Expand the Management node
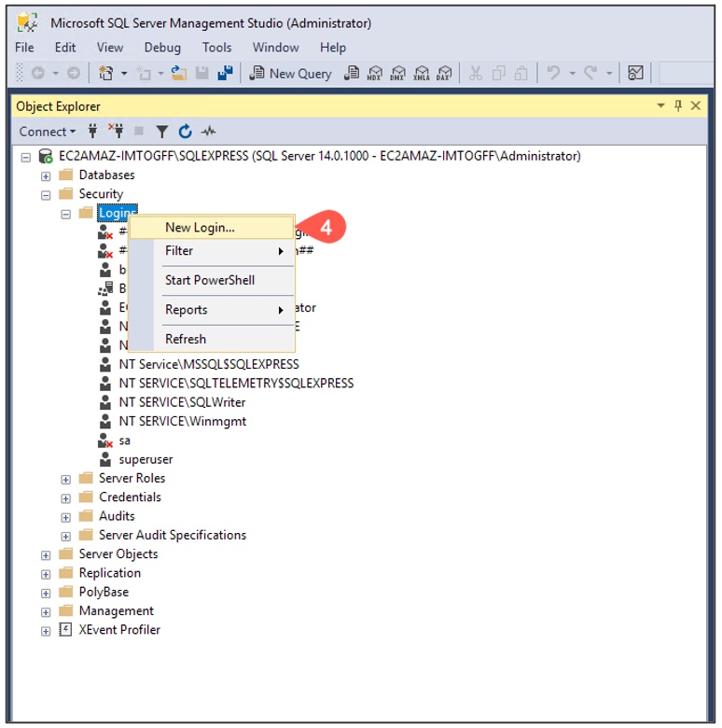 [46, 611]
